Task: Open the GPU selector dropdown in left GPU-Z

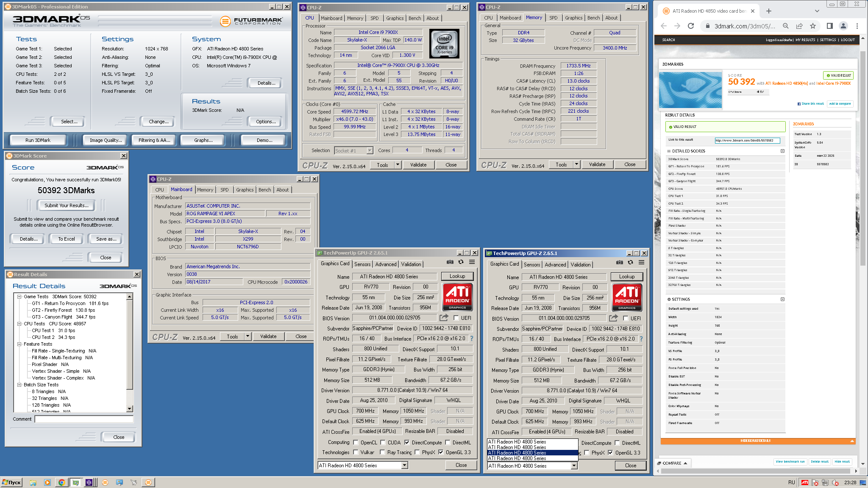Action: pos(404,465)
